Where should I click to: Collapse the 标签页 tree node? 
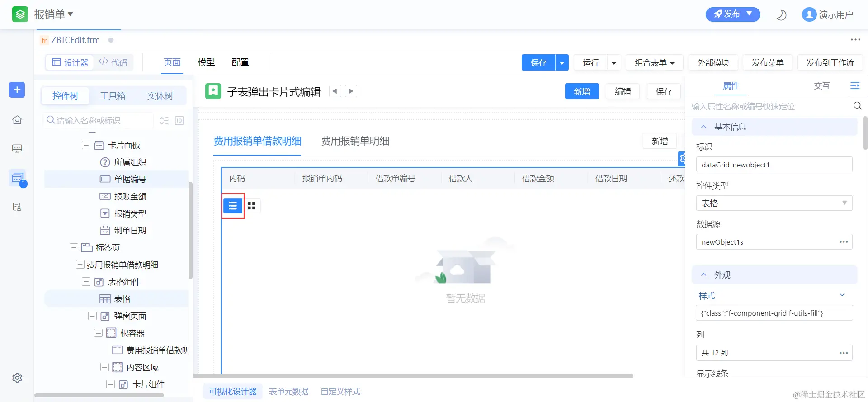[74, 248]
